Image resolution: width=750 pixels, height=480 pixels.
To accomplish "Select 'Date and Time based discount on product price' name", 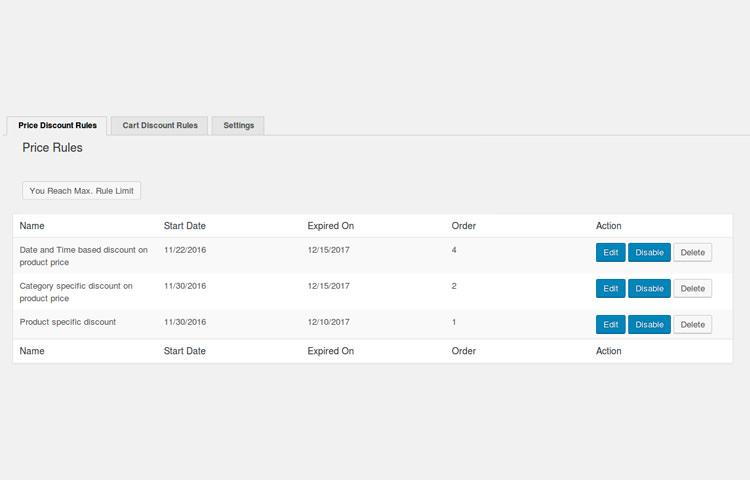I will pyautogui.click(x=84, y=256).
